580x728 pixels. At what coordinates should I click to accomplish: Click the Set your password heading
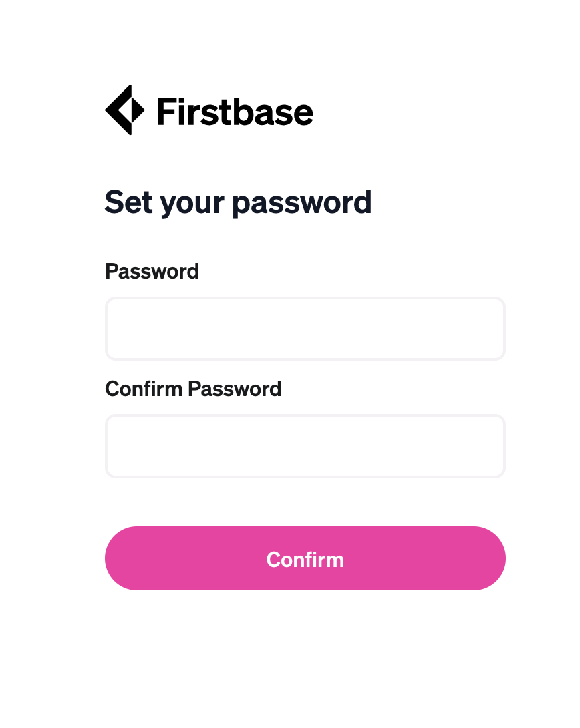pyautogui.click(x=238, y=202)
